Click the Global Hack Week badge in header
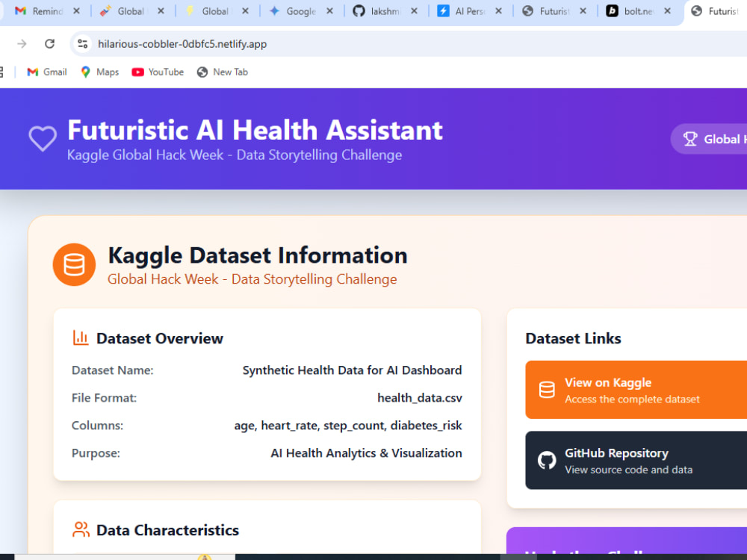The image size is (747, 560). (710, 139)
